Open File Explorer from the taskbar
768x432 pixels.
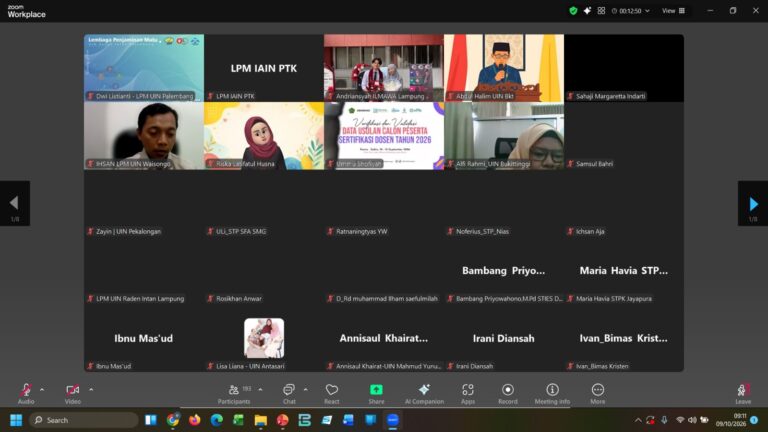[261, 420]
